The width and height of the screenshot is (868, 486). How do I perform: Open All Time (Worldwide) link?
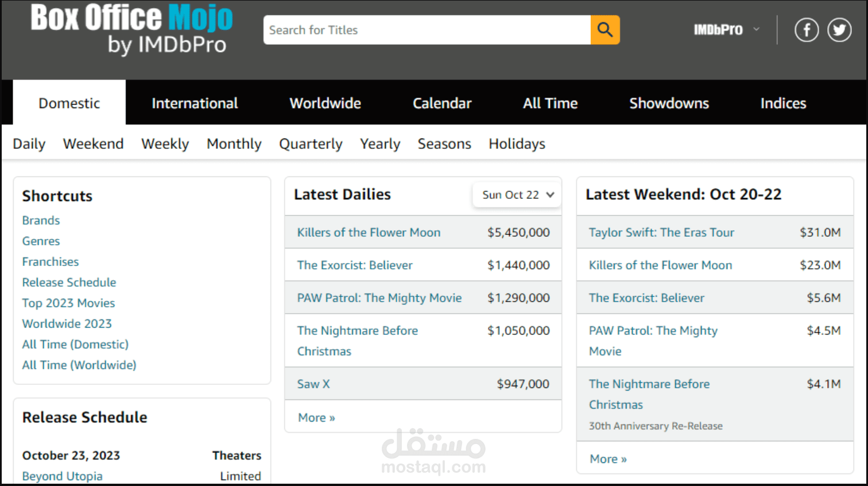coord(79,365)
